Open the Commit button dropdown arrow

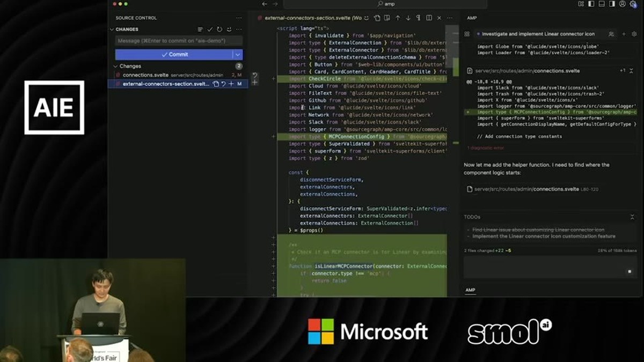coord(238,55)
